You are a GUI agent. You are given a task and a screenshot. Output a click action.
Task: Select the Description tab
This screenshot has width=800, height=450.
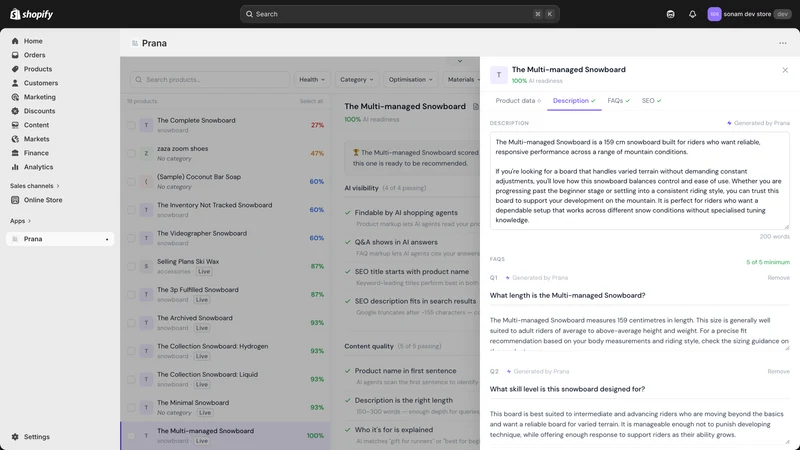pyautogui.click(x=574, y=101)
